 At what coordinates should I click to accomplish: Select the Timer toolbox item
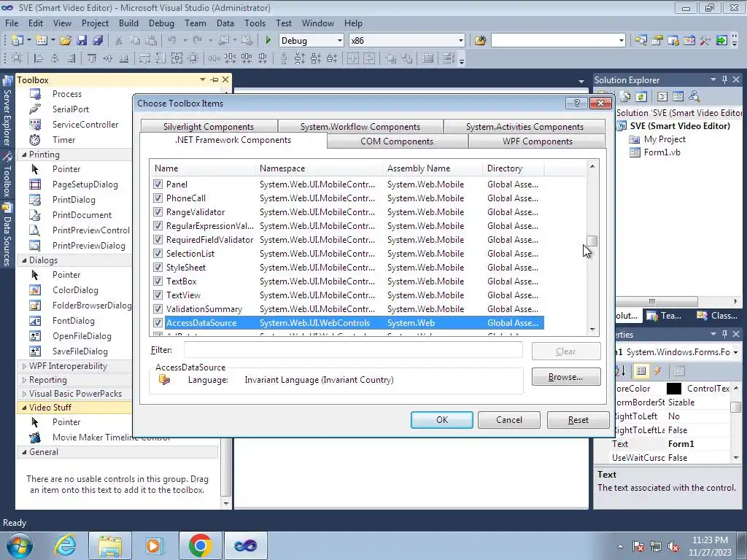tap(64, 139)
